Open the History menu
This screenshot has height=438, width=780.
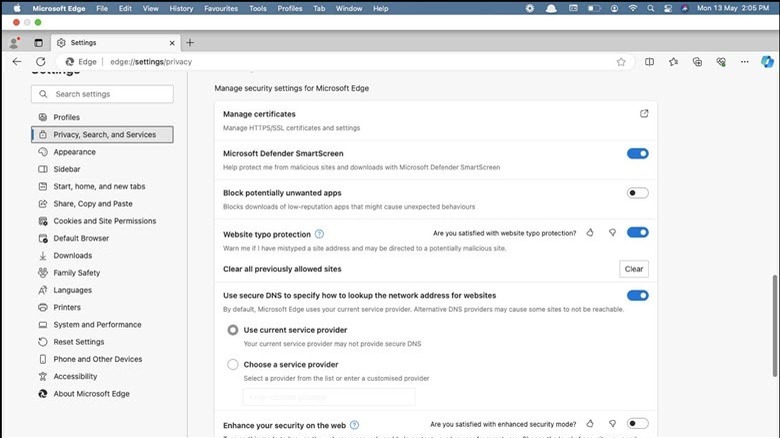(181, 8)
